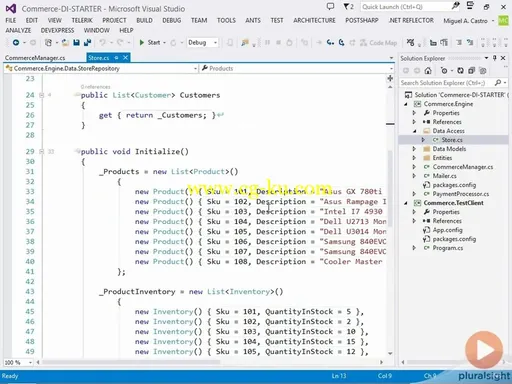
Task: Select Program.cs in Solution Explorer
Action: click(x=448, y=248)
